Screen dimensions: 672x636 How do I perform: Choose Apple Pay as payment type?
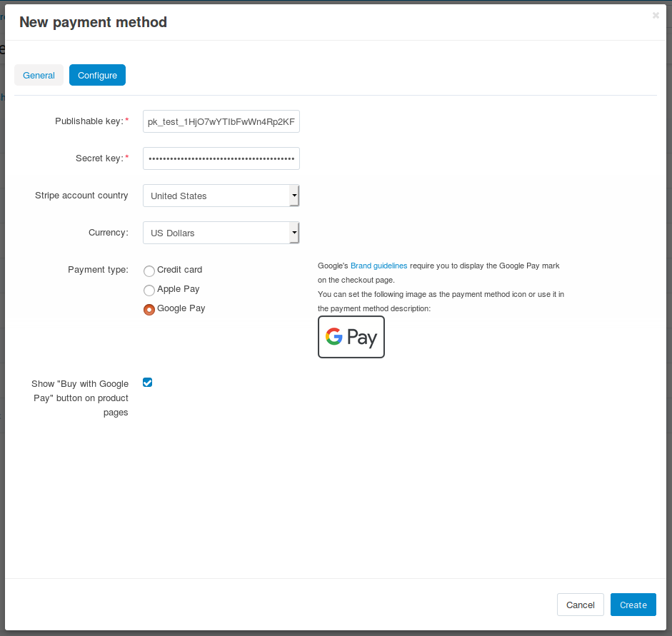pyautogui.click(x=149, y=291)
